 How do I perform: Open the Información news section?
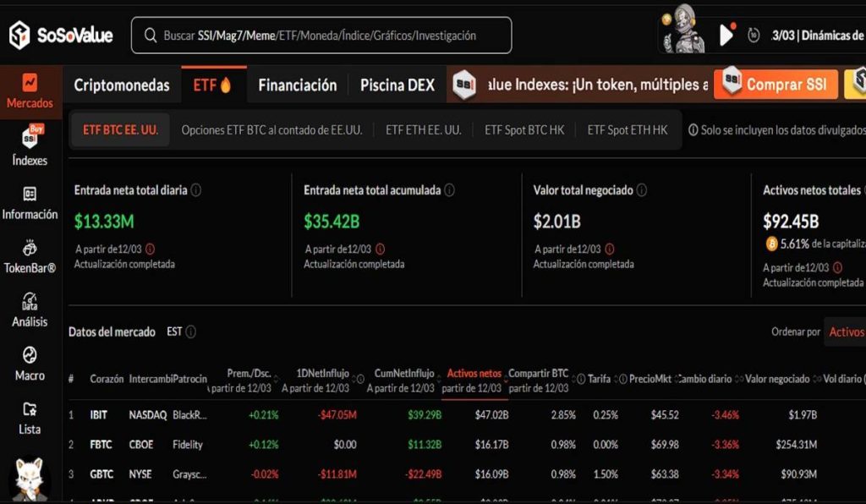30,203
